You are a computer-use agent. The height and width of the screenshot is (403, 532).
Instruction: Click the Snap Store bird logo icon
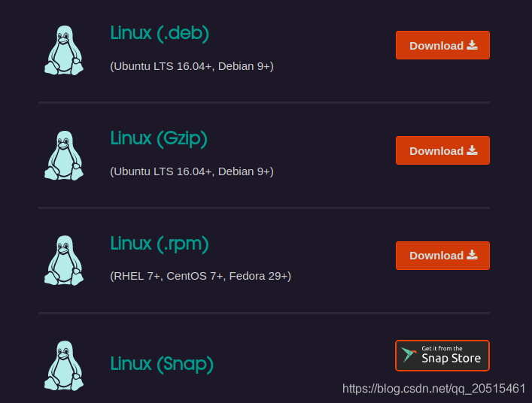tap(409, 355)
